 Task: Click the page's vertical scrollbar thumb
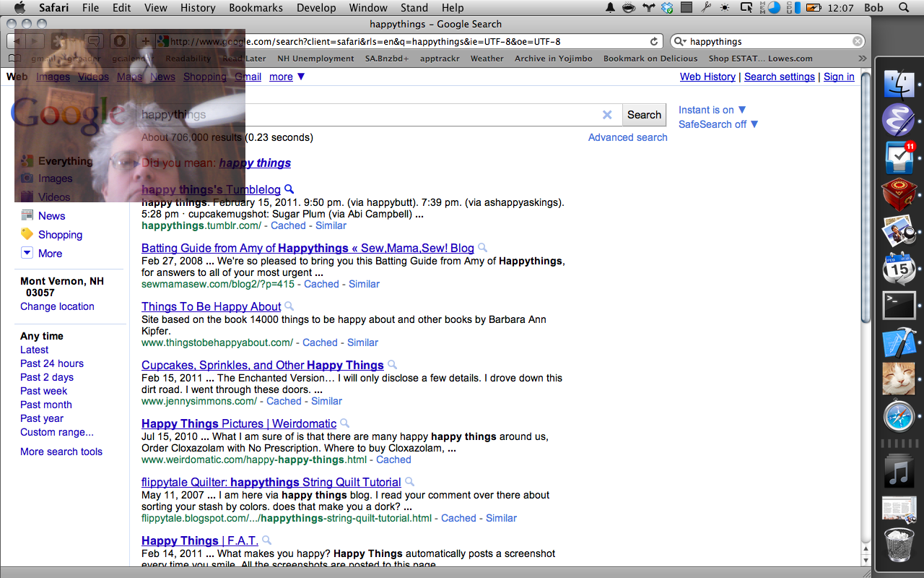tap(866, 195)
